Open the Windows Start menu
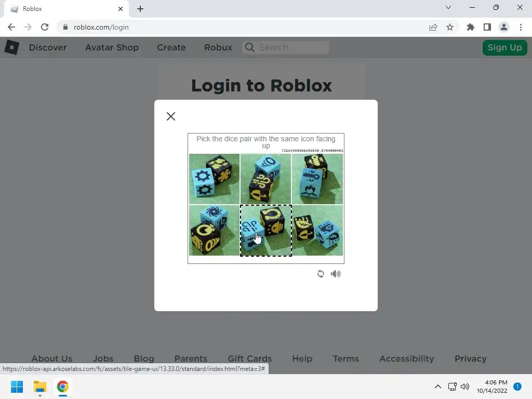 (17, 387)
